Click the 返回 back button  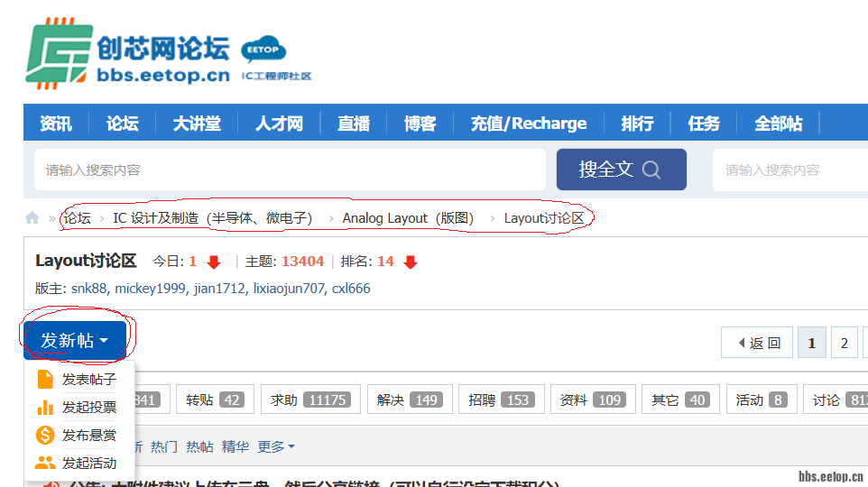coord(757,343)
